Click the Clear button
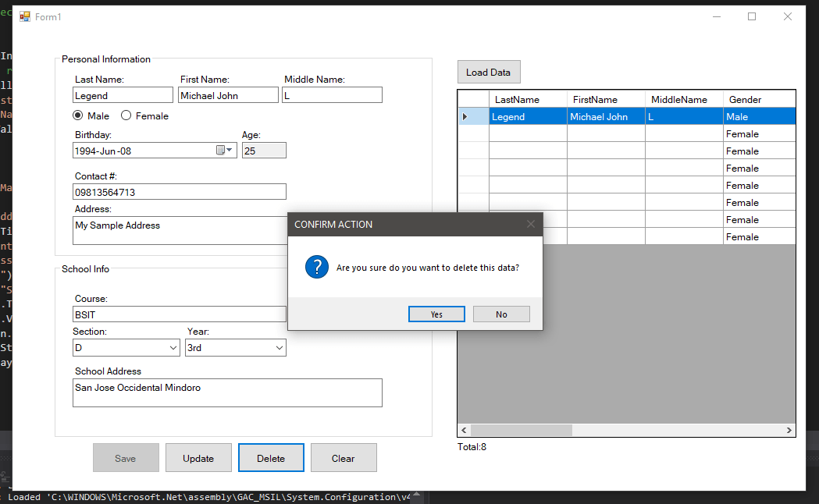 click(344, 458)
